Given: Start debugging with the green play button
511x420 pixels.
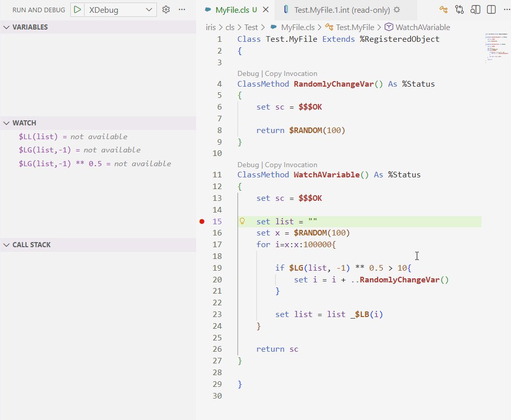Looking at the screenshot, I should click(x=77, y=10).
